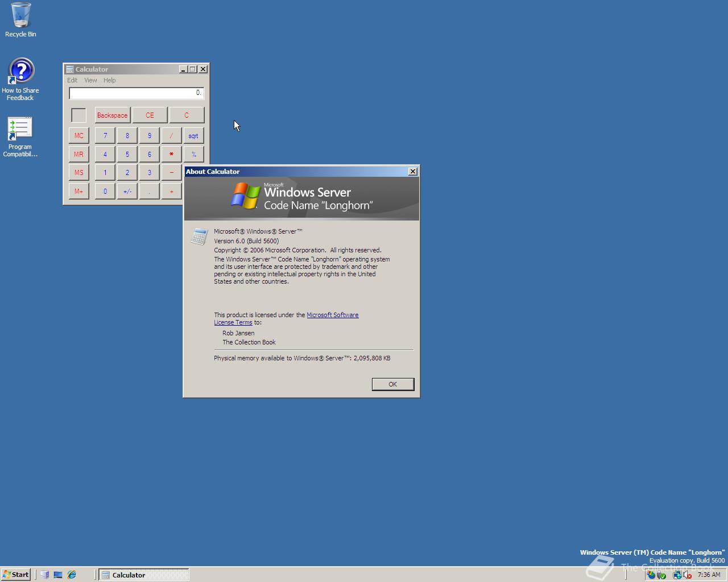Click "The Collection Book" organization text
The width and height of the screenshot is (728, 582).
coord(249,342)
